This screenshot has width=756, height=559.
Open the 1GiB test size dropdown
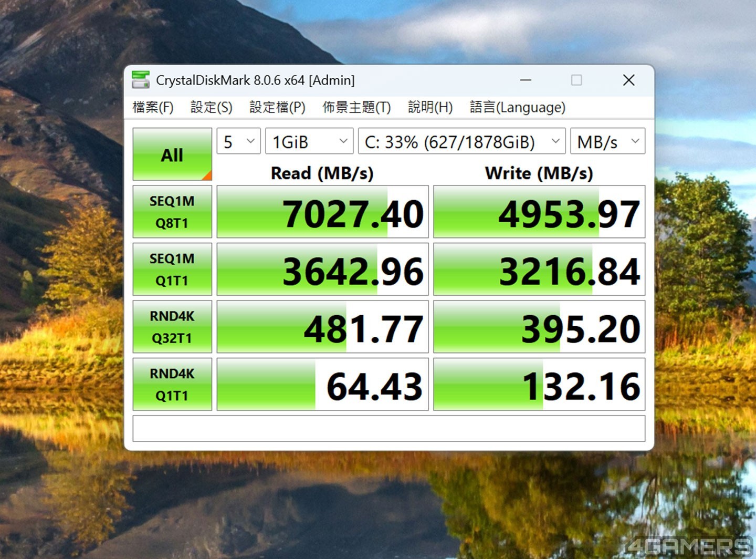coord(309,141)
